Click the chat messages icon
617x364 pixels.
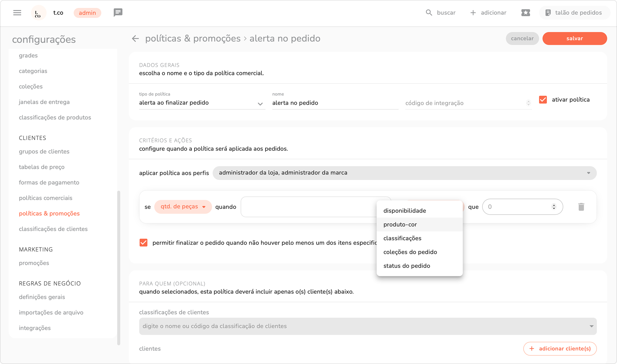point(118,13)
